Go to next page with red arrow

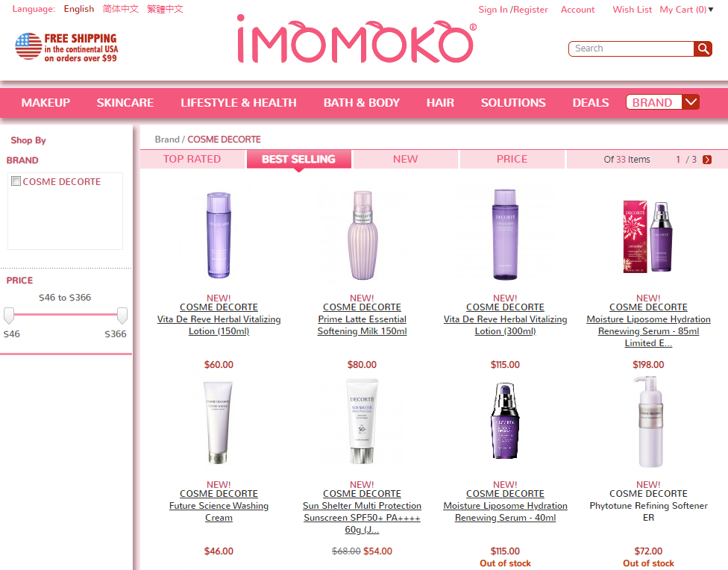point(707,160)
